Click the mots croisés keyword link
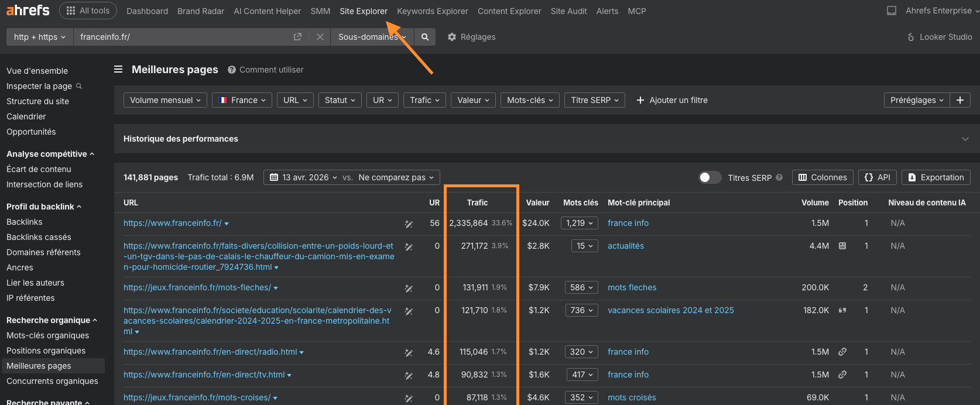Viewport: 980px width, 405px height. [632, 397]
